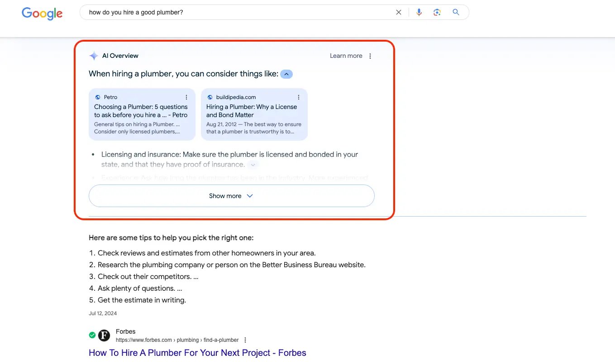Click the green verified checkmark beside Forbes
Screen dimensions: 615x364
tap(92, 335)
